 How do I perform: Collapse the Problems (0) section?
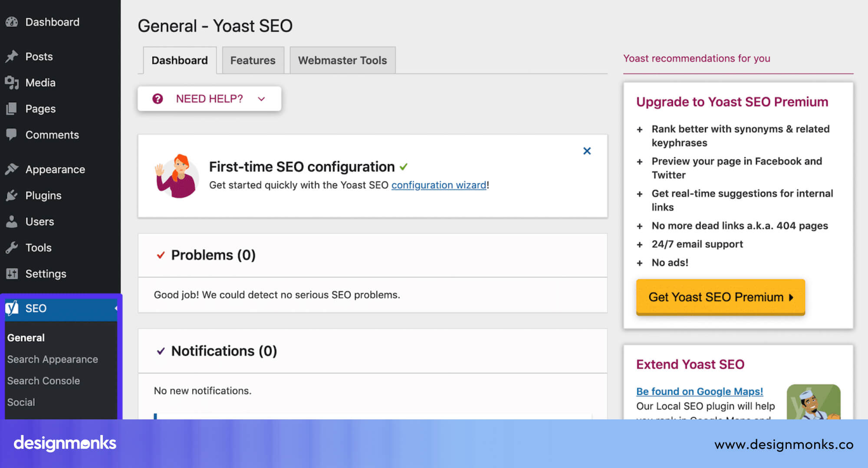tap(161, 255)
